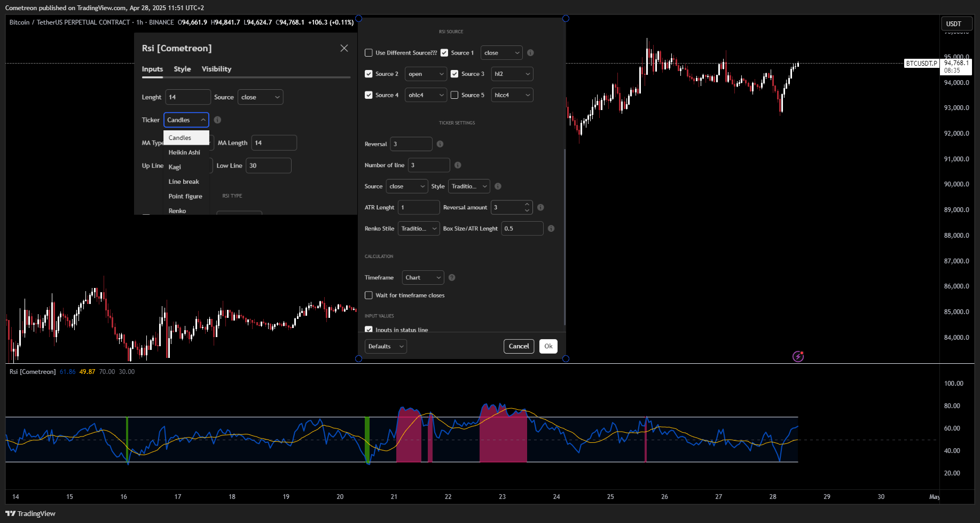
Task: Open the Style Traditio... dropdown
Action: tap(469, 186)
